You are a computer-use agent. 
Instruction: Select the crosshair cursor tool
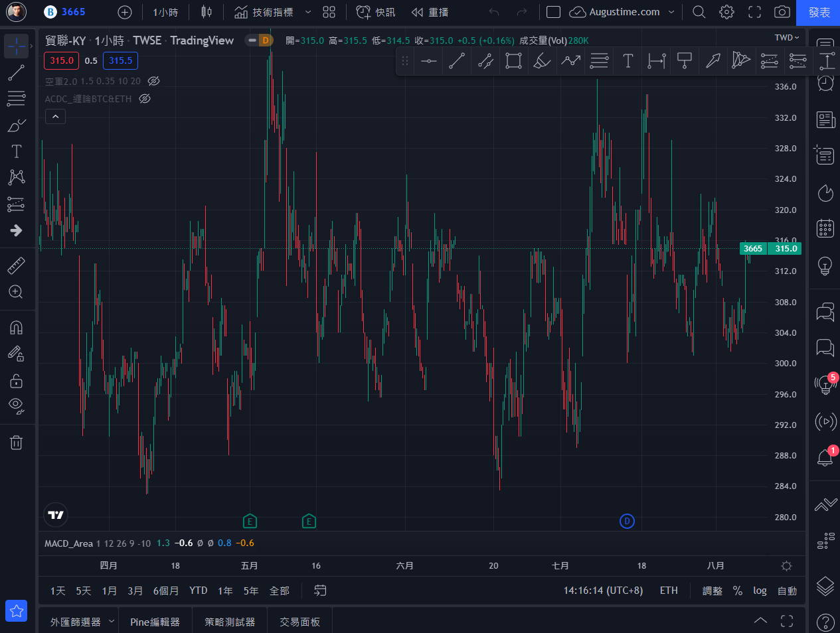17,45
